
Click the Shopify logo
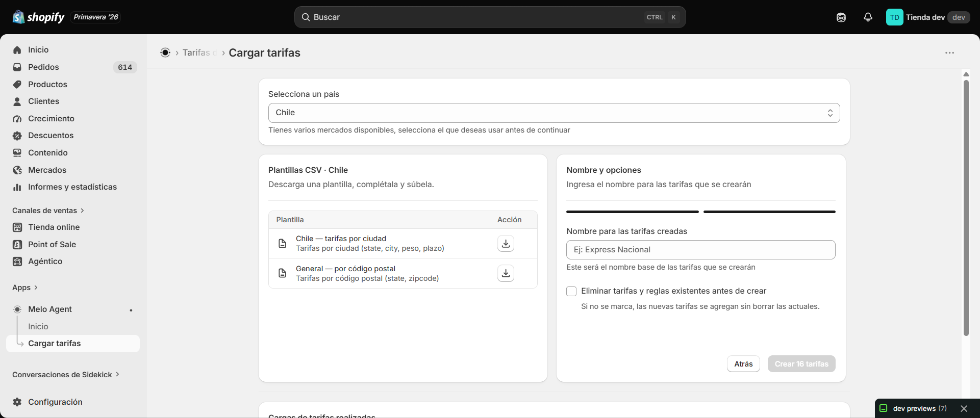(38, 17)
